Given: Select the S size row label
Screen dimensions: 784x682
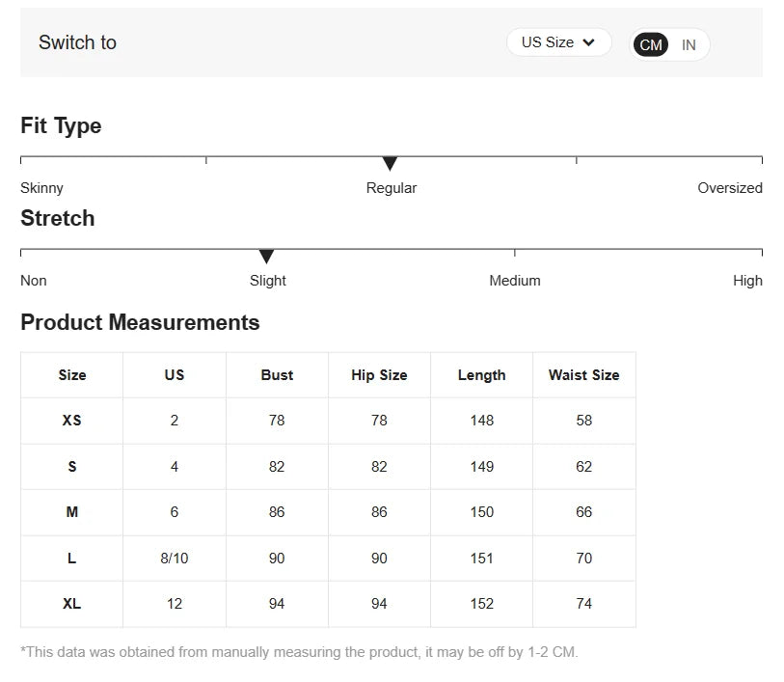Looking at the screenshot, I should pos(72,467).
